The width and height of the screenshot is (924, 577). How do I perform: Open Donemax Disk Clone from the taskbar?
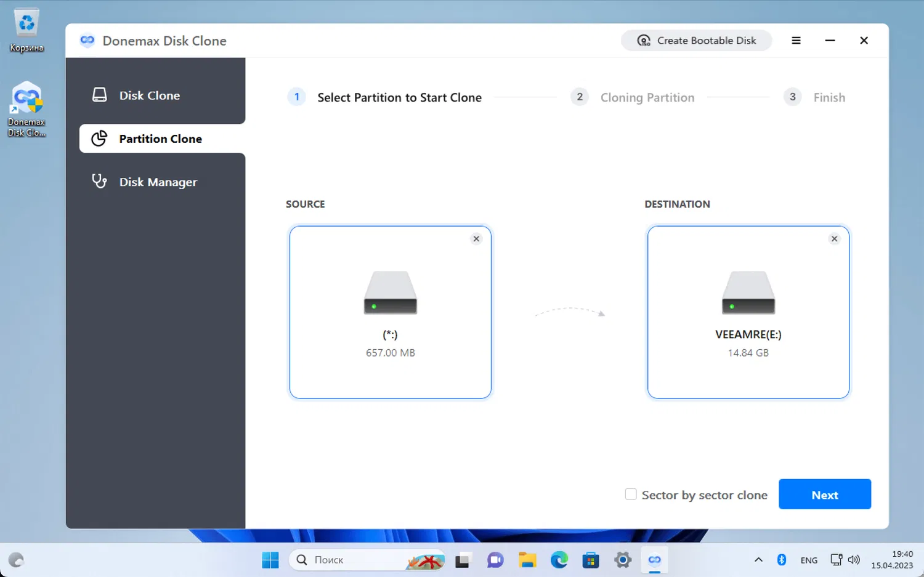point(654,560)
